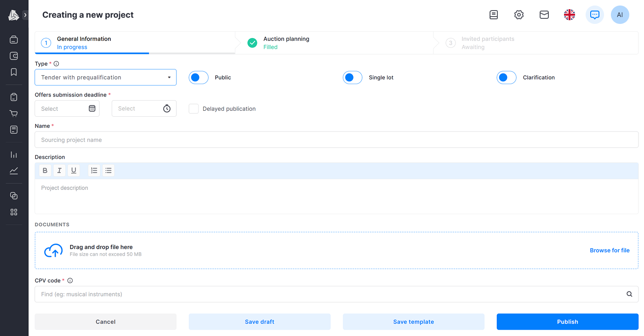644x336 pixels.
Task: Click the CPV code search magnifier icon
Action: [629, 294]
